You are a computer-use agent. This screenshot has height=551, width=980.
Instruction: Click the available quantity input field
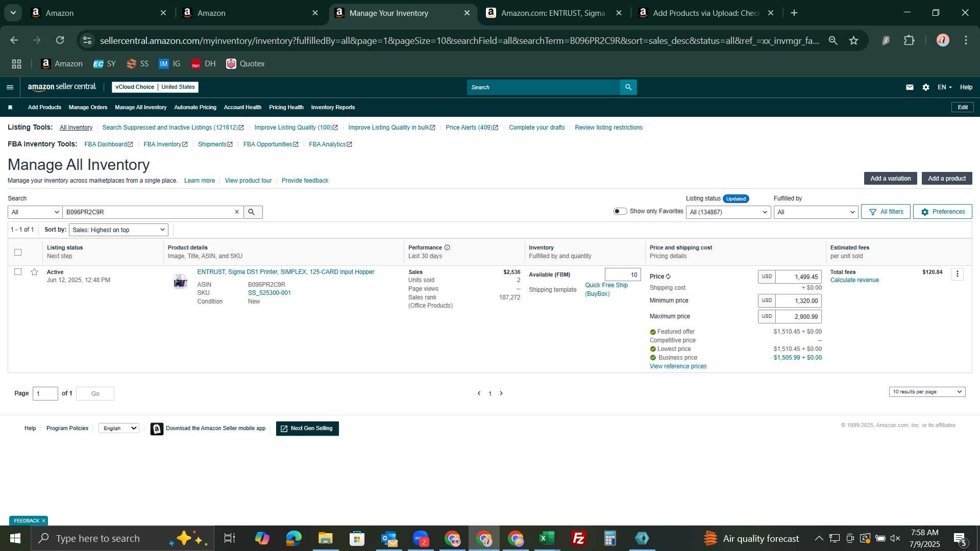coord(623,275)
